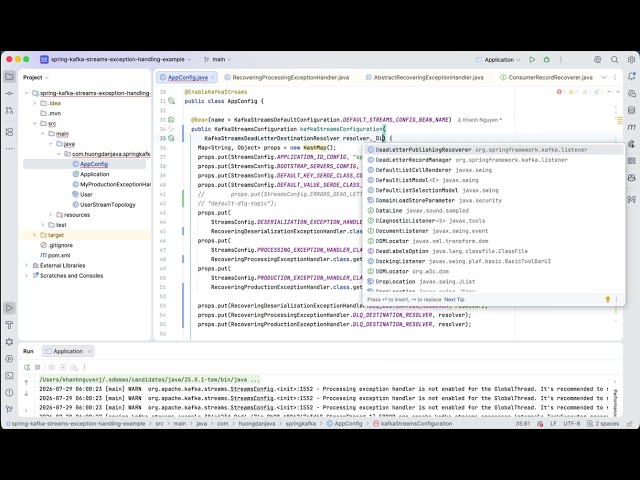Open code completion popup options menu
640x480 pixels.
(616, 299)
